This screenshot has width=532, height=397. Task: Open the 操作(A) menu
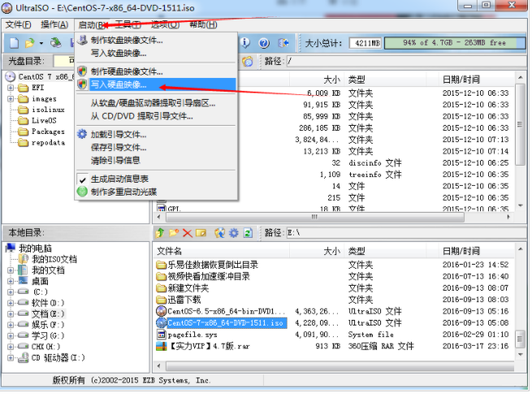pos(54,25)
